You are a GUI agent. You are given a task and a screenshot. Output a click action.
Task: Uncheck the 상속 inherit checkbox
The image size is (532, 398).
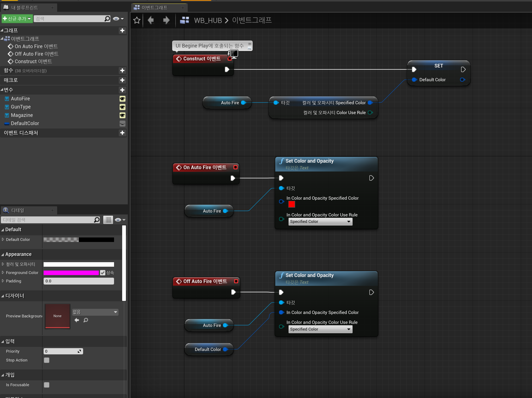coord(103,273)
